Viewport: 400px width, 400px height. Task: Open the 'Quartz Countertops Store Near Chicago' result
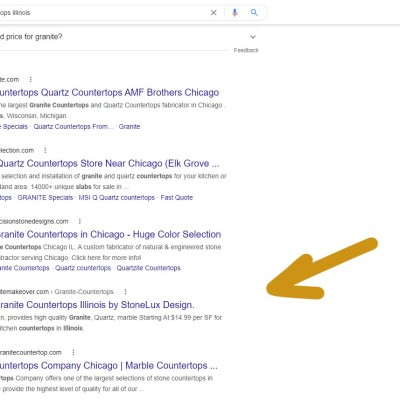109,164
